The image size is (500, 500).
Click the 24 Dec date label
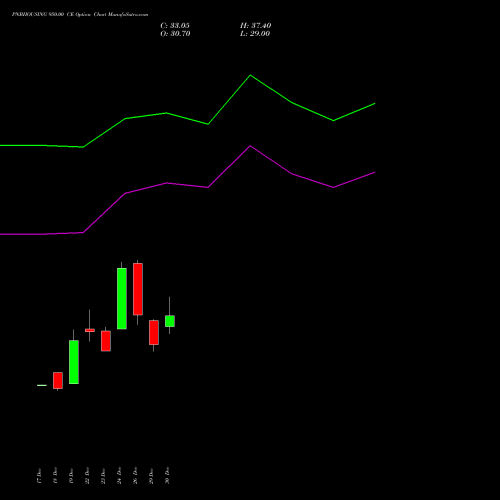(119, 476)
